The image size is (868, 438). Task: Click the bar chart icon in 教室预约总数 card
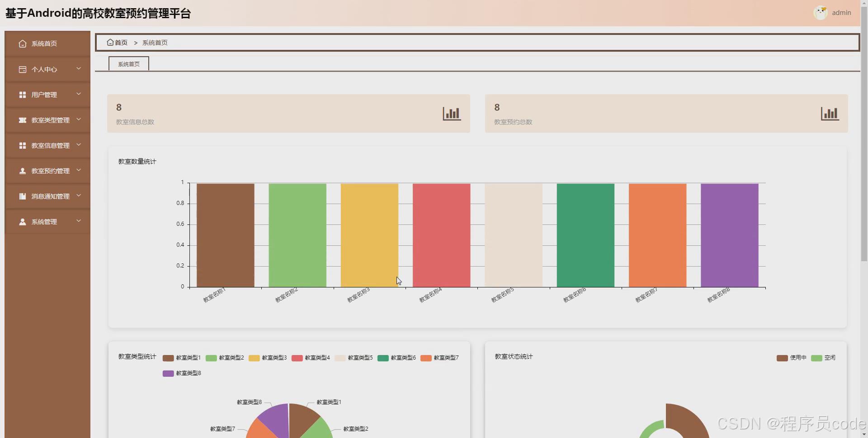click(830, 114)
